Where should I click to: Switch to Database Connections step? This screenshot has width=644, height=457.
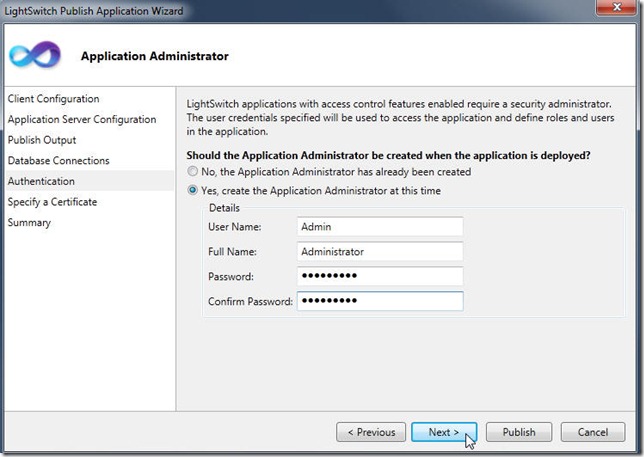[59, 160]
